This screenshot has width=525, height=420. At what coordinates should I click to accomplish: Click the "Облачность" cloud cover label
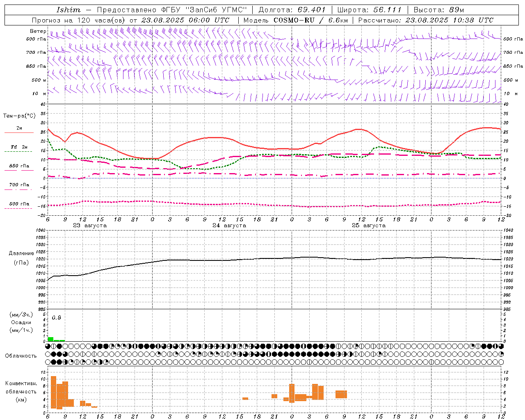(21, 356)
